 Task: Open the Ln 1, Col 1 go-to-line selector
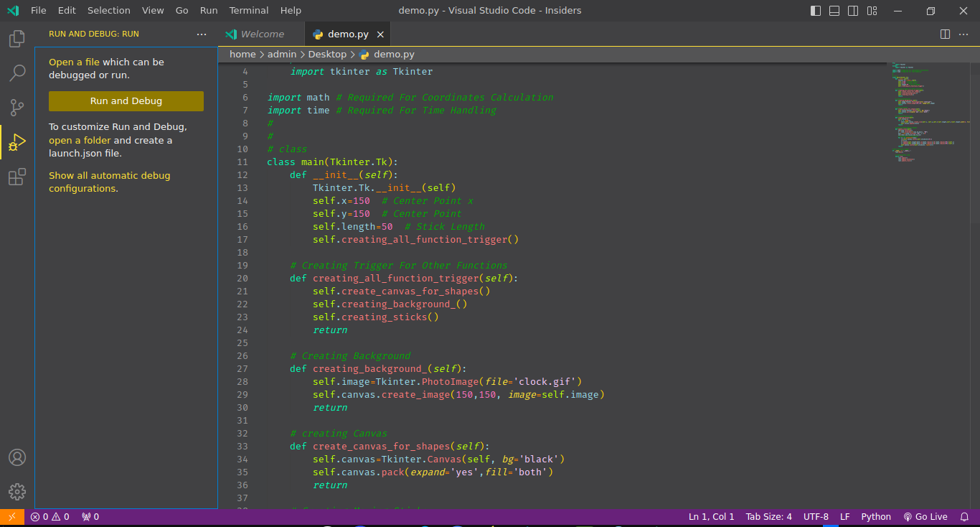(x=711, y=517)
